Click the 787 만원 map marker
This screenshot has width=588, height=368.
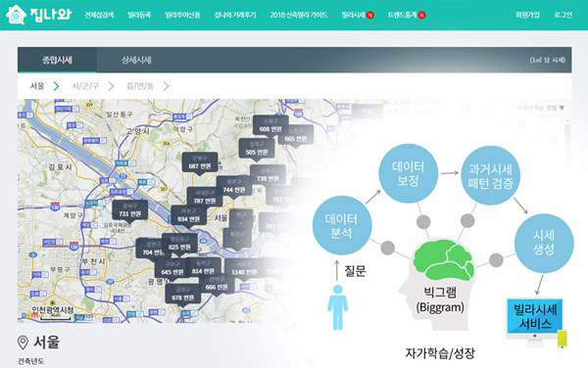pyautogui.click(x=205, y=198)
